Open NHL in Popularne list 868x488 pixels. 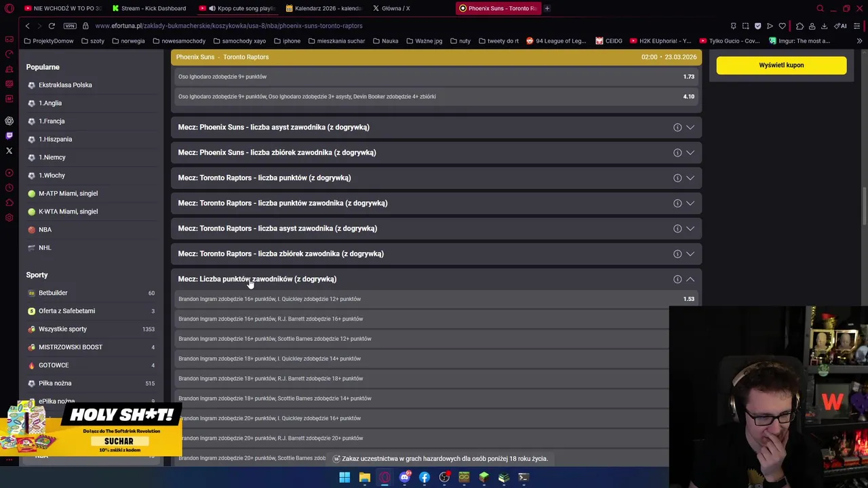click(x=45, y=247)
